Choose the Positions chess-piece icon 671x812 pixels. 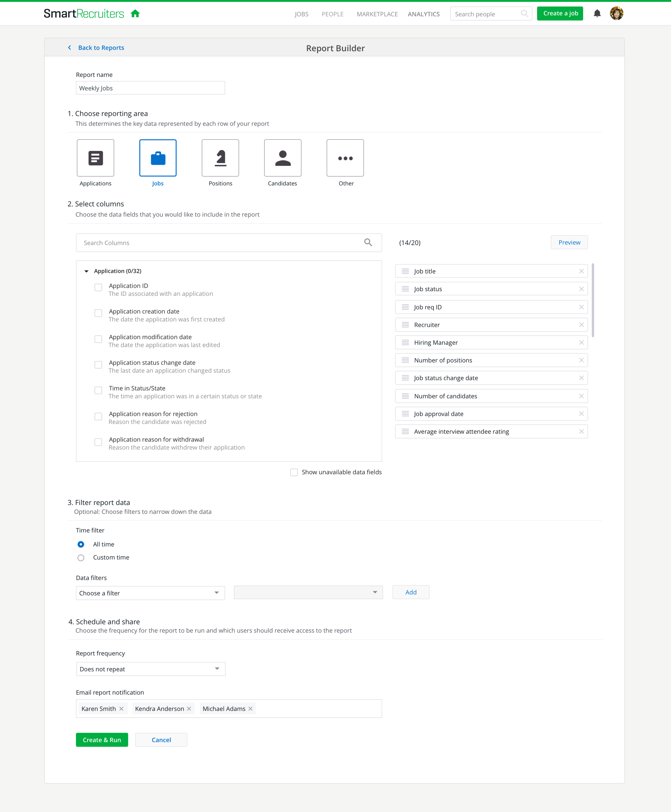click(x=220, y=158)
